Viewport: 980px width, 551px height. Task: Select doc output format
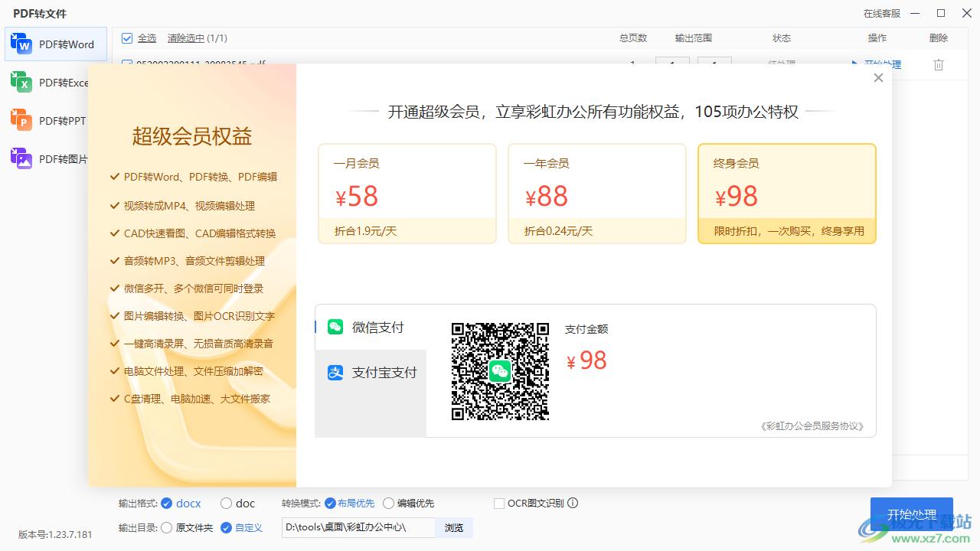pos(226,504)
